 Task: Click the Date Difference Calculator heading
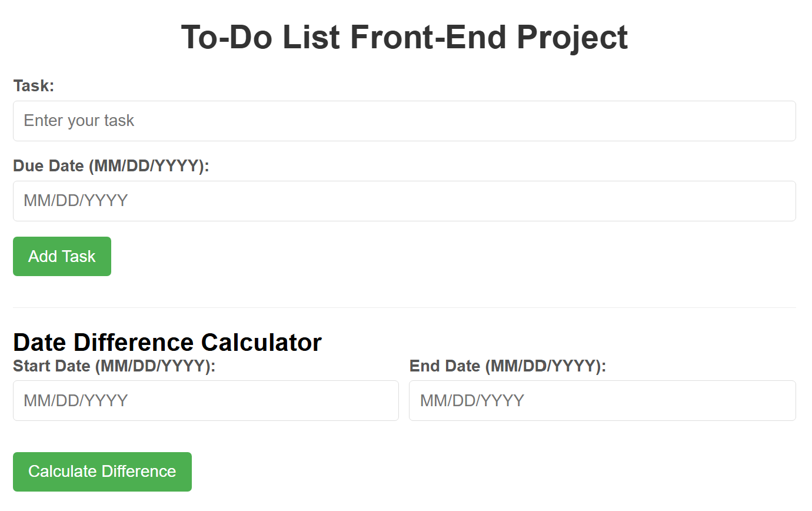coord(167,342)
